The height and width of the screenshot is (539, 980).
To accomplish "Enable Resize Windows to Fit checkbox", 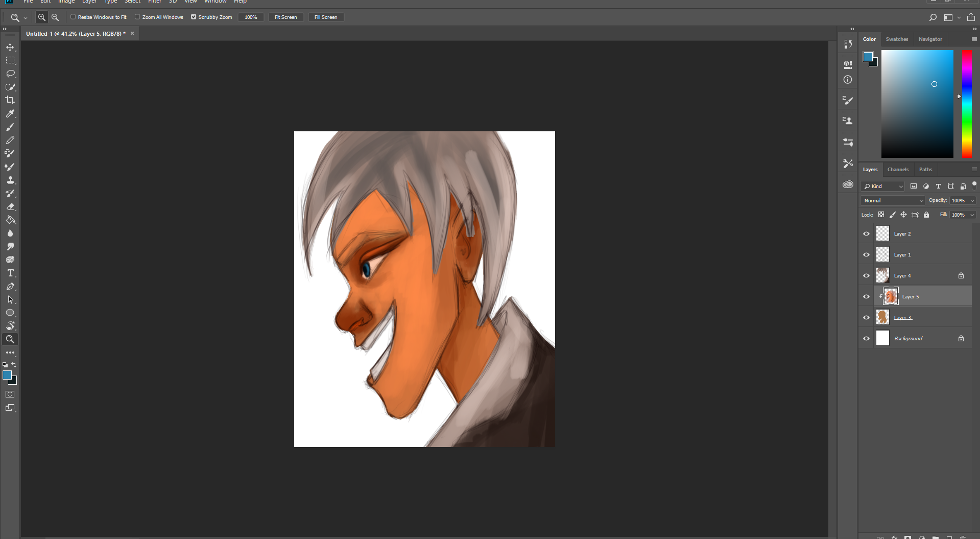I will (x=73, y=17).
